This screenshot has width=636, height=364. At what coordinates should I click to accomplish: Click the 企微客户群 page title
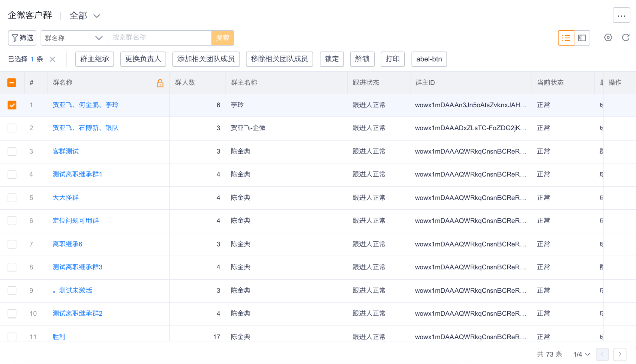[30, 15]
